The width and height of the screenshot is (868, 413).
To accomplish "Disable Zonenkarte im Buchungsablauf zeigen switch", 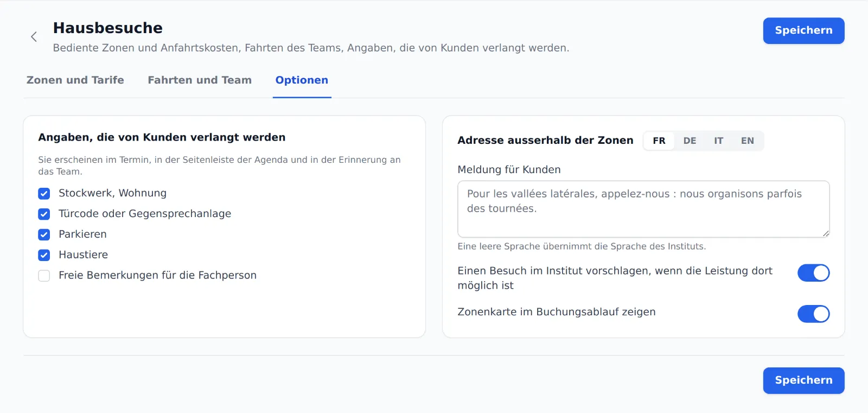I will point(813,314).
